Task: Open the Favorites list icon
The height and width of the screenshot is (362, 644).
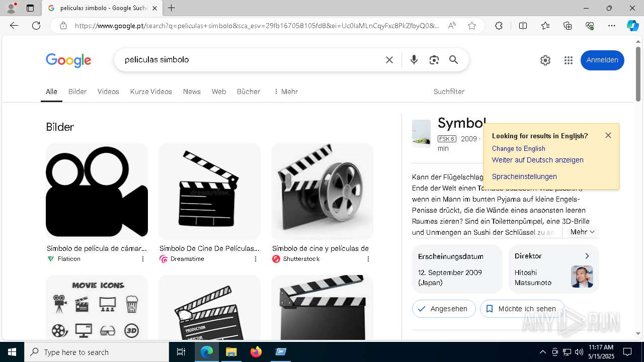Action: pyautogui.click(x=545, y=26)
